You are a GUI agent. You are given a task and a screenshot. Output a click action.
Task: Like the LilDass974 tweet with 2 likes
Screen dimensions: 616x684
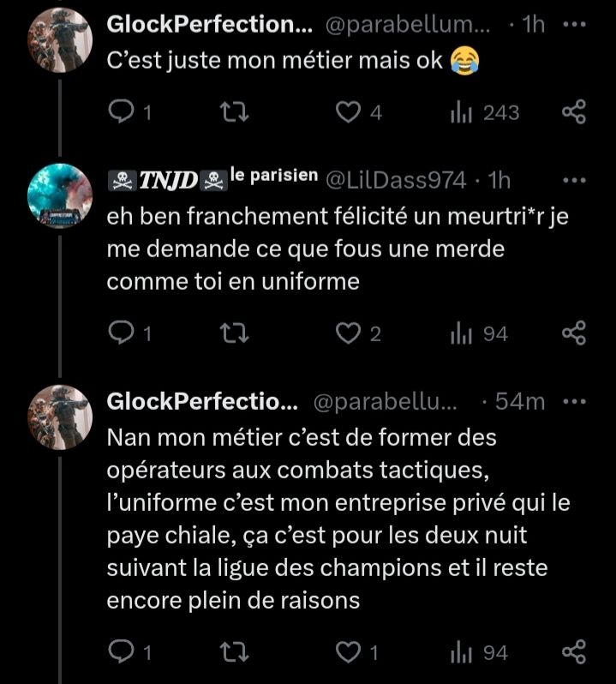tap(348, 334)
